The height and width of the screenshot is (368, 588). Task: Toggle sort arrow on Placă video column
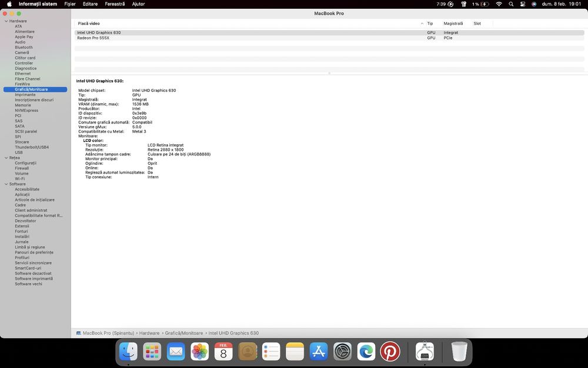[422, 24]
